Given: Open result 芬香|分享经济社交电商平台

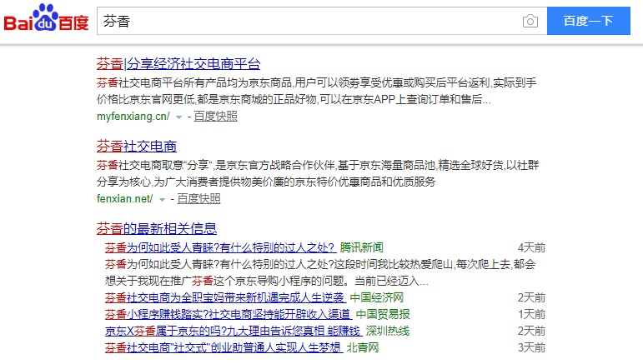Looking at the screenshot, I should pyautogui.click(x=178, y=64).
